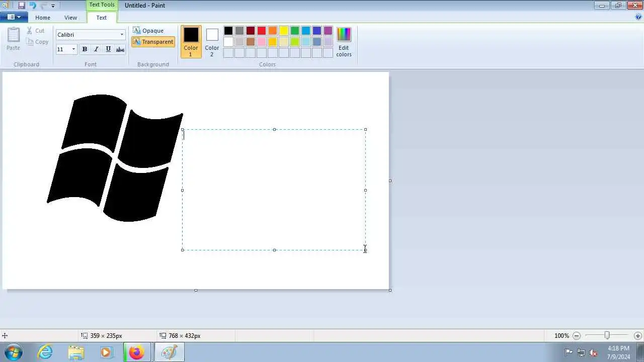Open Paint Help question mark icon

pos(638,17)
